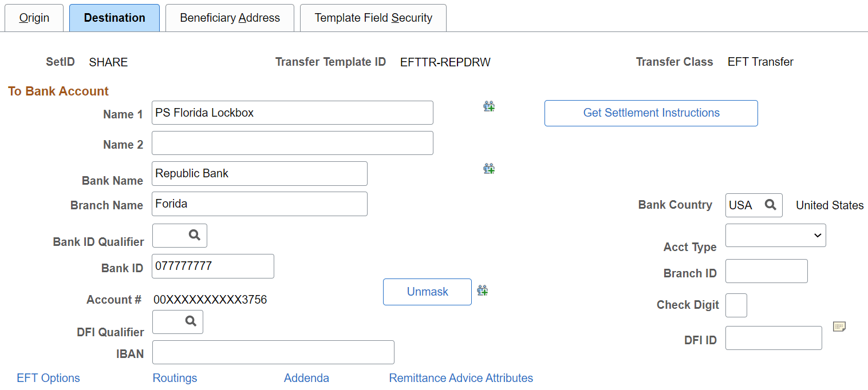Image resolution: width=868 pixels, height=390 pixels.
Task: Click the Check Digit input box
Action: click(736, 305)
